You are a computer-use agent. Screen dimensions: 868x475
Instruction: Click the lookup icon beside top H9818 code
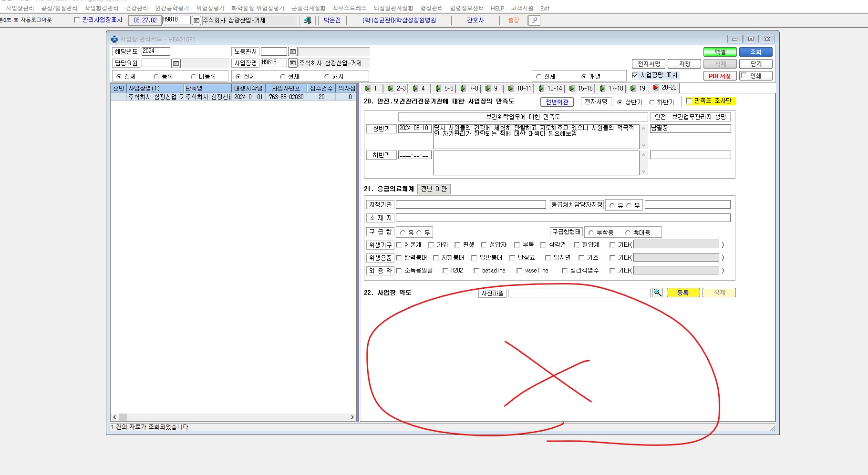click(x=196, y=20)
